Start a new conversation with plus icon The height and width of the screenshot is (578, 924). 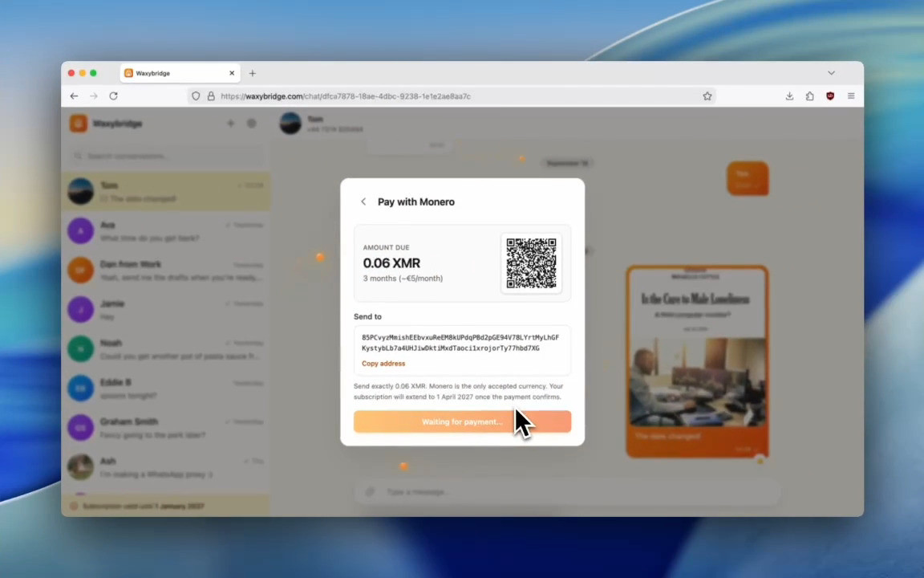point(230,124)
